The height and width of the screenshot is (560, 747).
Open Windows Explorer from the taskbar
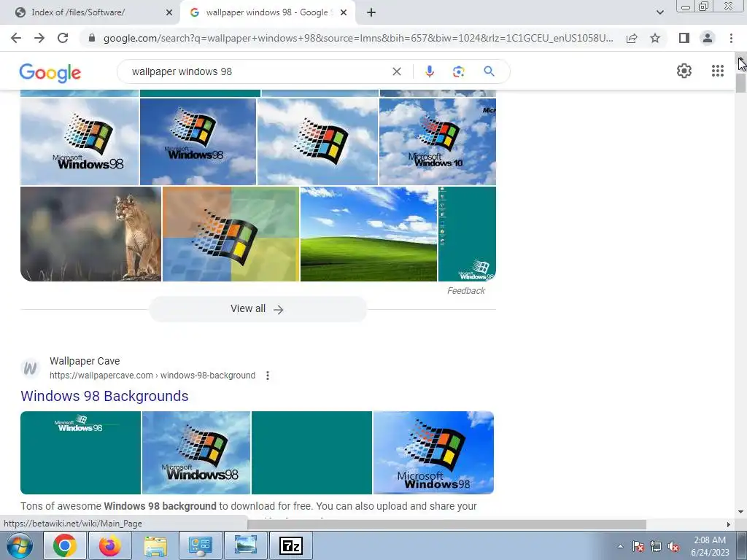[x=156, y=545]
